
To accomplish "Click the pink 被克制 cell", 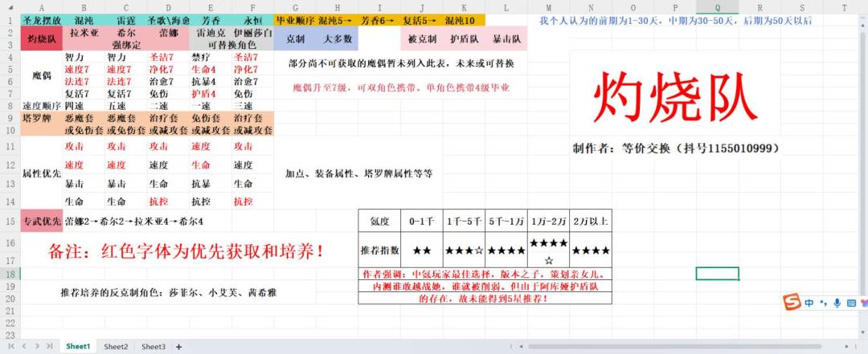I will coord(422,39).
